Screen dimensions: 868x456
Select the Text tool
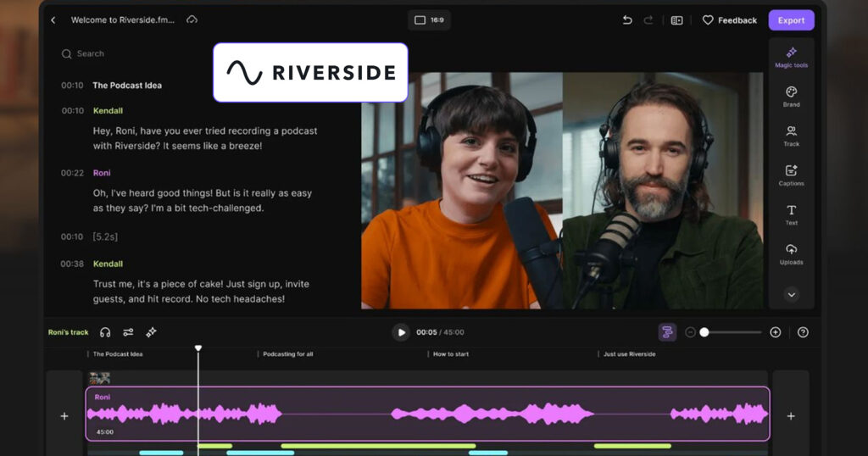tap(791, 214)
